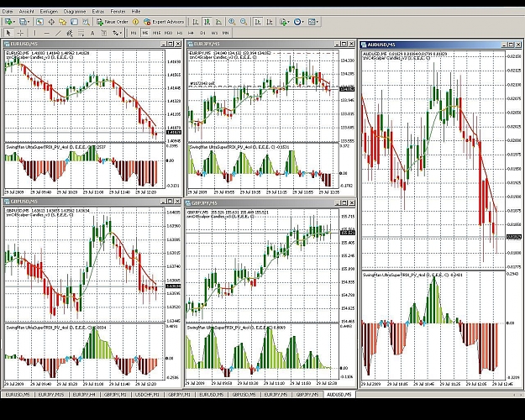Toggle chart auto scroll
Screen dimensions: 525x420
pyautogui.click(x=258, y=22)
